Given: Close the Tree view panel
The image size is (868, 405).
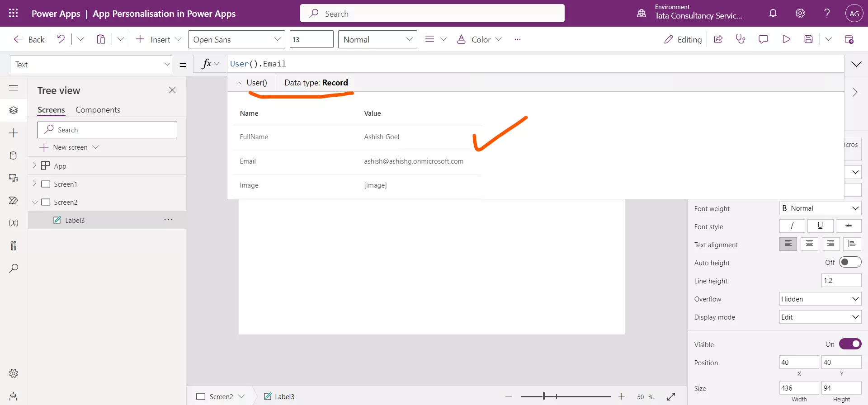Looking at the screenshot, I should click(172, 90).
